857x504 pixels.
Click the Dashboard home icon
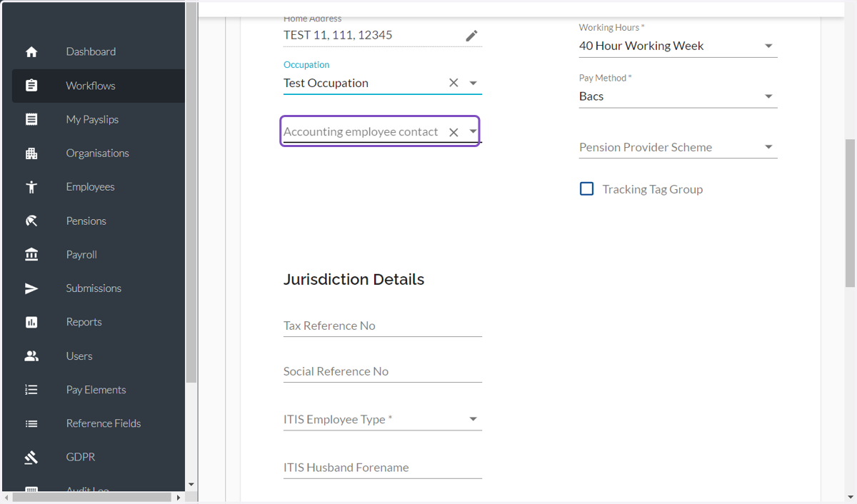coord(31,52)
